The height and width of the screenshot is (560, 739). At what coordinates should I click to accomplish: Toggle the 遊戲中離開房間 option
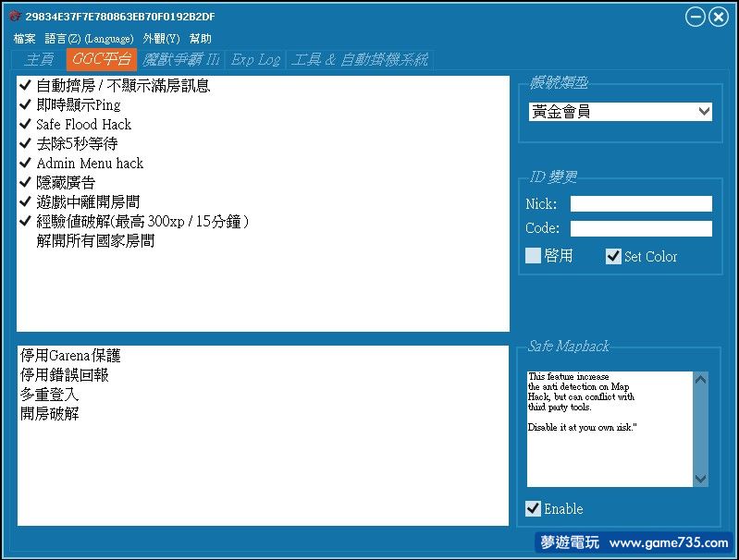point(26,201)
